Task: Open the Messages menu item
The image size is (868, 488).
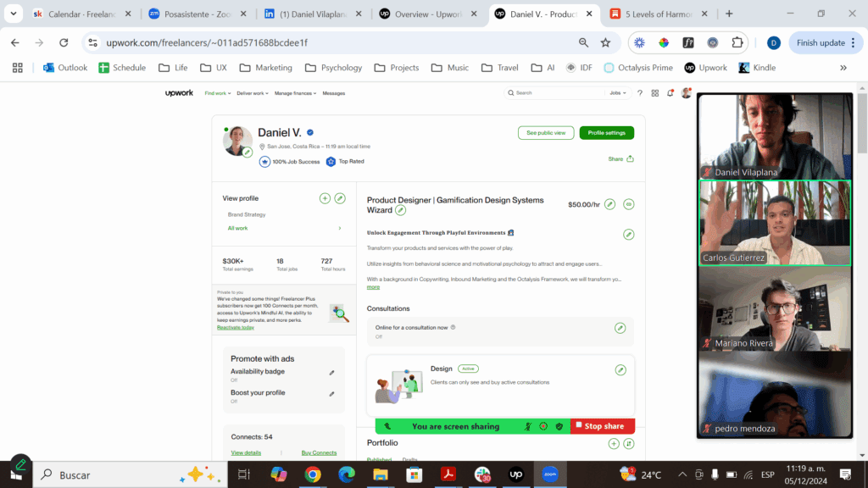Action: coord(333,93)
